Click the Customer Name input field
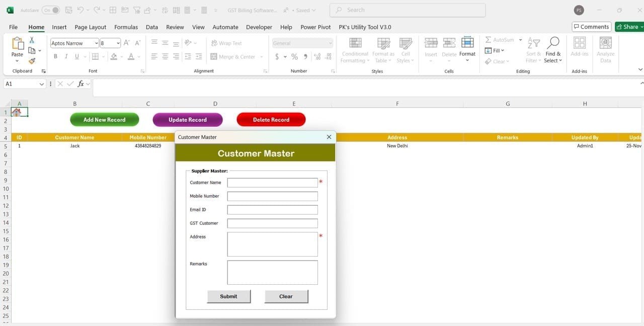Image resolution: width=644 pixels, height=326 pixels. 272,183
